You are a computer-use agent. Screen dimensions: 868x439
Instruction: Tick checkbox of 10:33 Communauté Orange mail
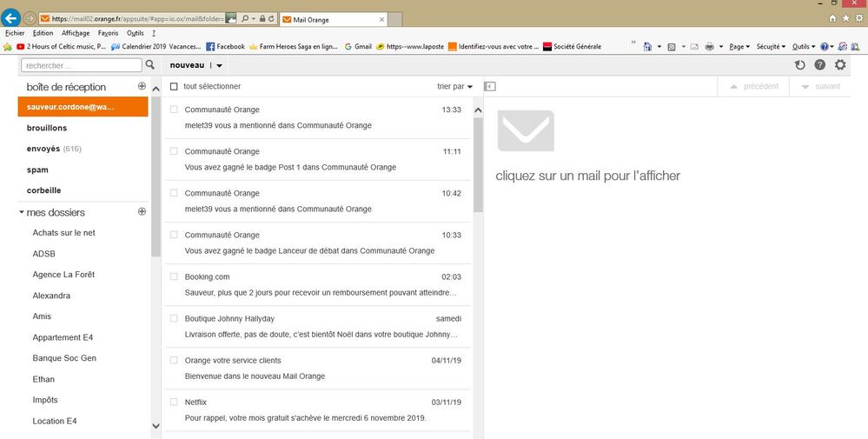pyautogui.click(x=174, y=234)
